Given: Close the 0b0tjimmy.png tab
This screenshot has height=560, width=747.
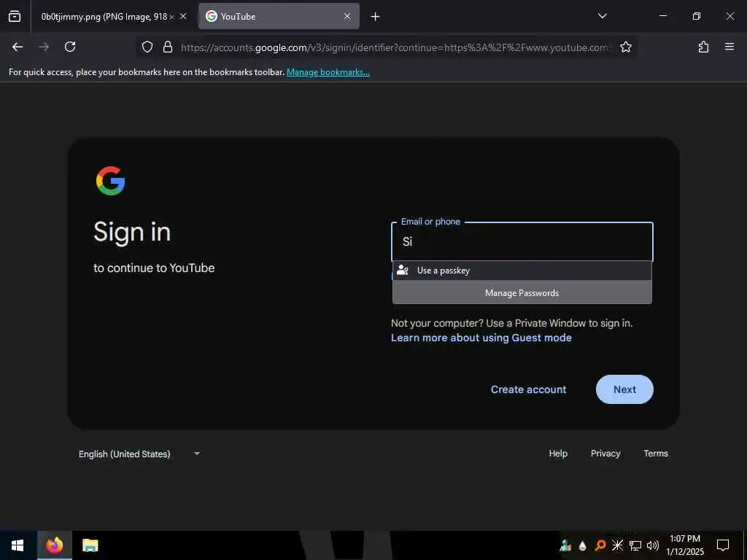Looking at the screenshot, I should (x=183, y=17).
